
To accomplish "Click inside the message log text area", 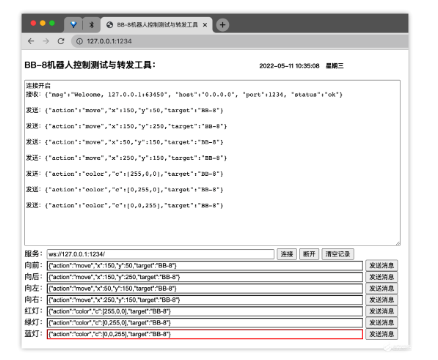I will click(x=212, y=163).
